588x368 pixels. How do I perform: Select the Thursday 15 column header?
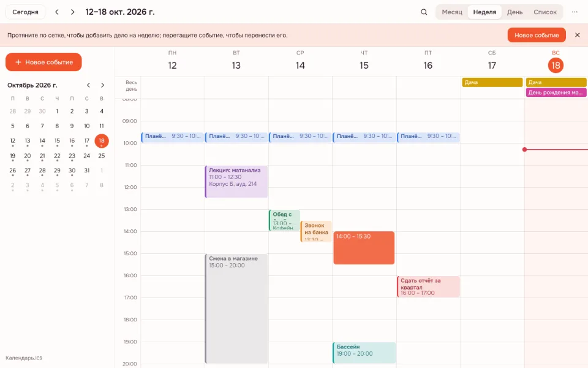[364, 61]
